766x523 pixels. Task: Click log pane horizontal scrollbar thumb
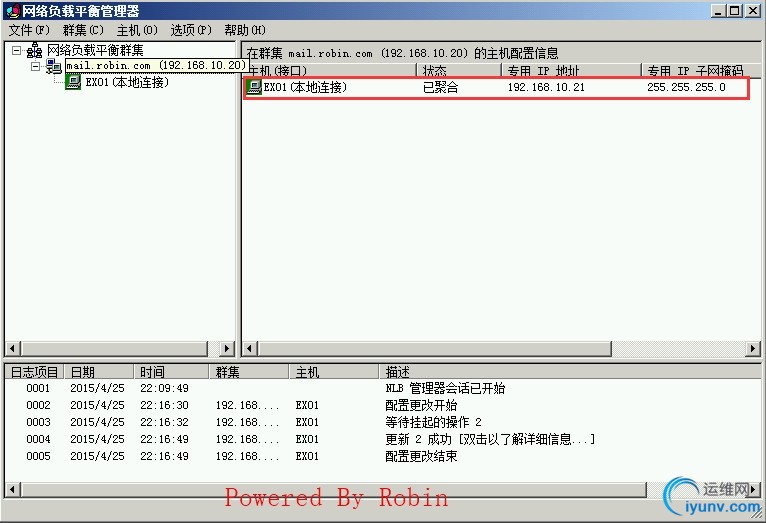[334, 489]
